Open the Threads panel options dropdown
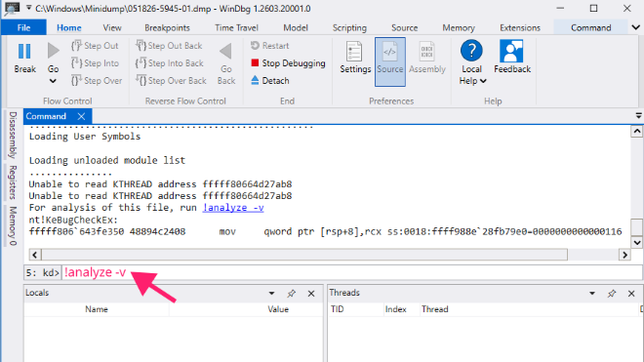This screenshot has height=362, width=644. tap(592, 294)
